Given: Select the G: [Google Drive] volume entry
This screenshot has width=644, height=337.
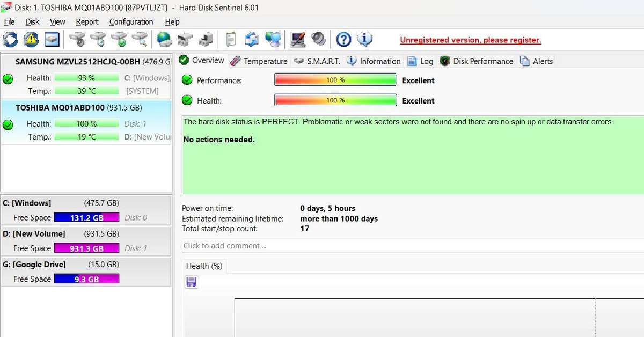Looking at the screenshot, I should [x=86, y=272].
